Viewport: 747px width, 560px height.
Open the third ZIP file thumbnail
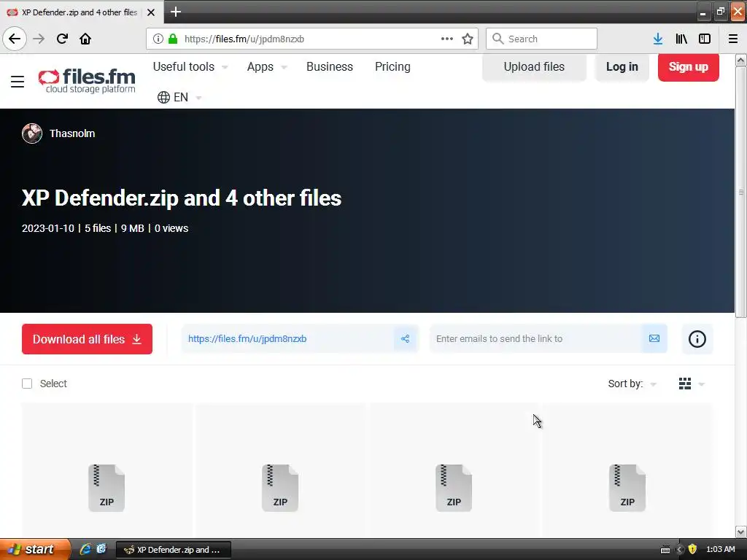(454, 488)
